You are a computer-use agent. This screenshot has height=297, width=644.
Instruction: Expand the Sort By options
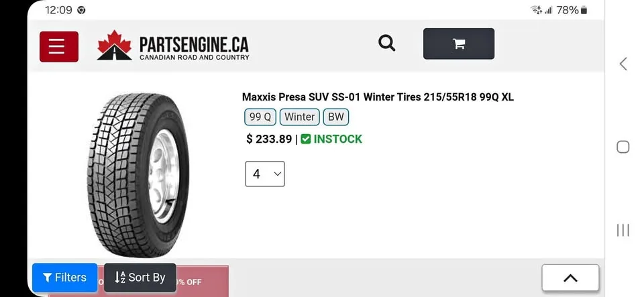pos(140,278)
